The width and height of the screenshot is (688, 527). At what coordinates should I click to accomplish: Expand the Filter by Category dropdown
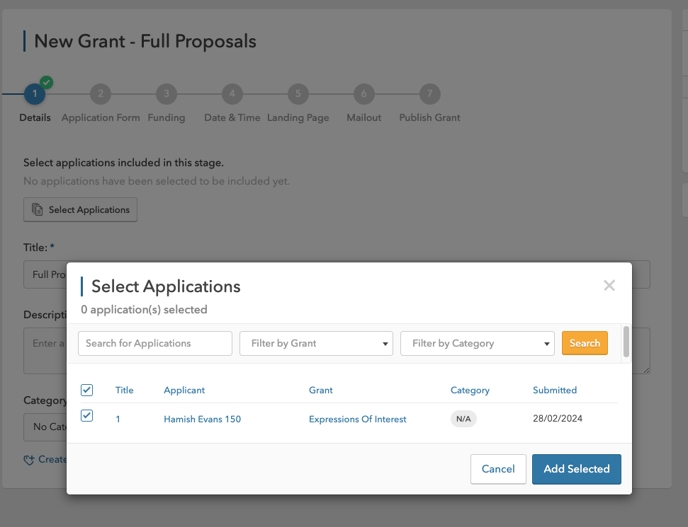(477, 344)
